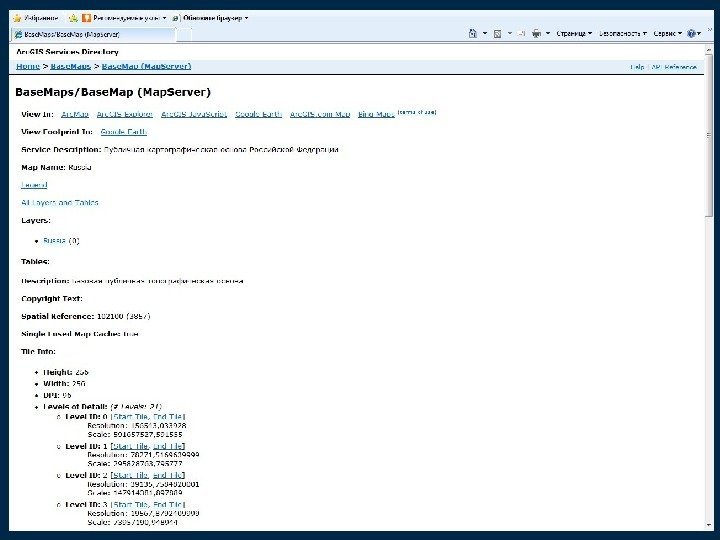
Task: Click the vertical scrollbar down arrow
Action: (x=709, y=526)
